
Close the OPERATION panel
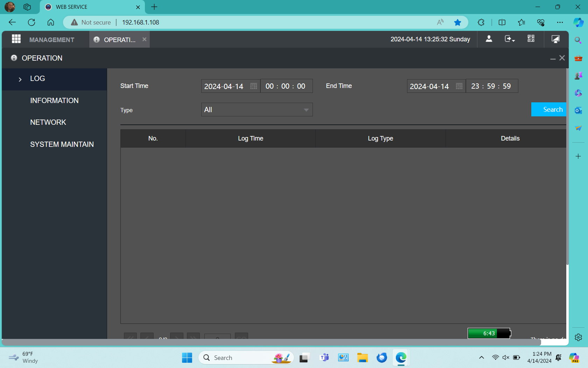point(562,58)
